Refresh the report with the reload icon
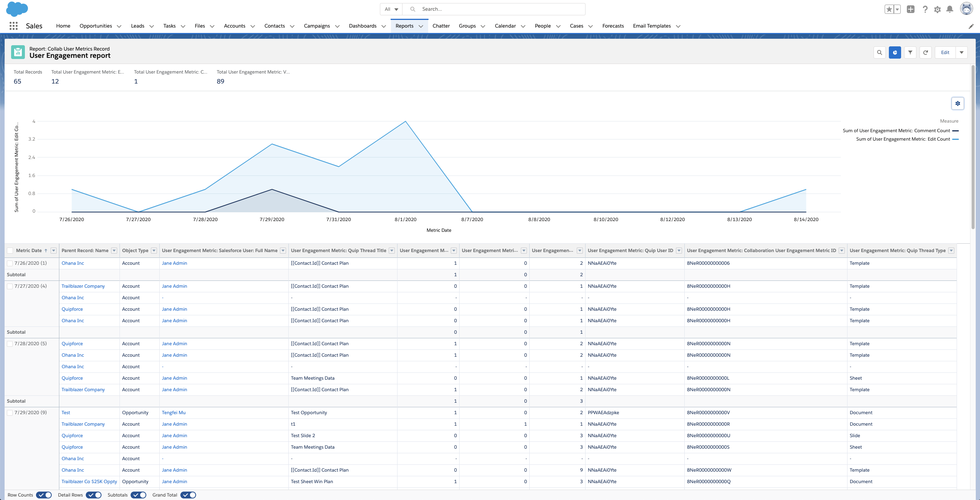The height and width of the screenshot is (500, 980). point(925,52)
